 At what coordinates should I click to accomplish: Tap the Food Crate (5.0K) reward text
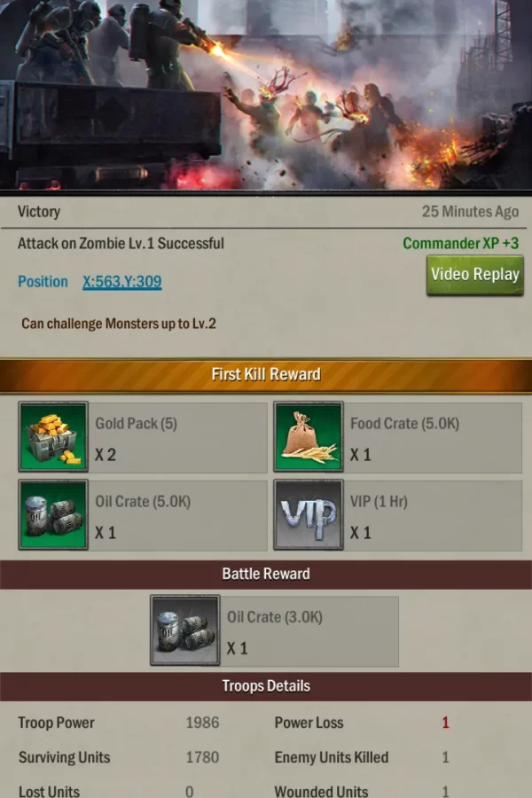tap(404, 424)
